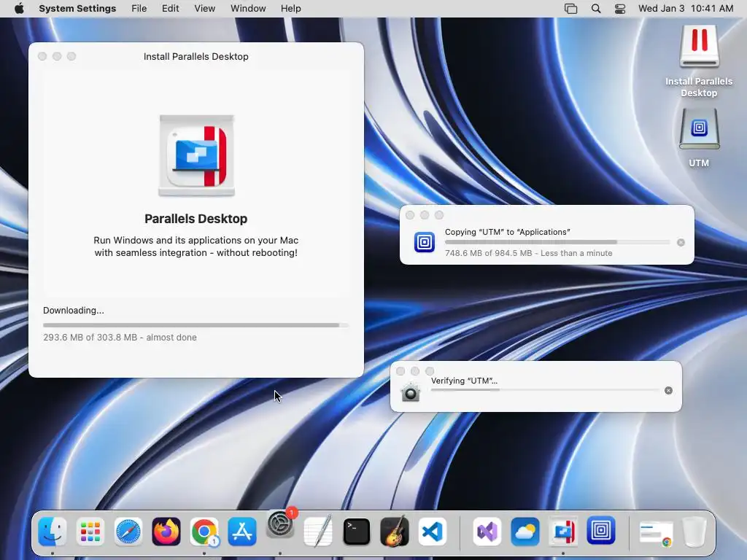Open UTM app in the Dock

click(601, 531)
